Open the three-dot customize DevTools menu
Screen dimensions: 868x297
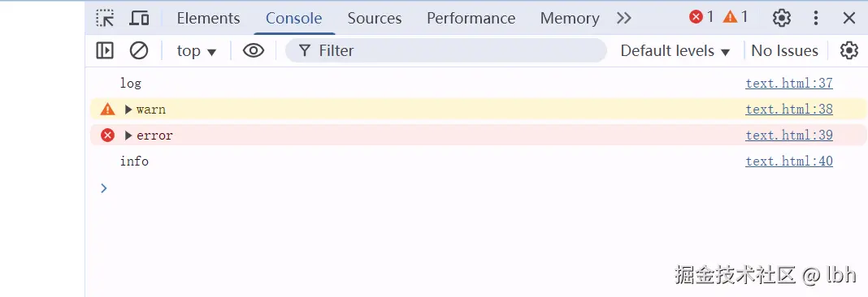815,18
